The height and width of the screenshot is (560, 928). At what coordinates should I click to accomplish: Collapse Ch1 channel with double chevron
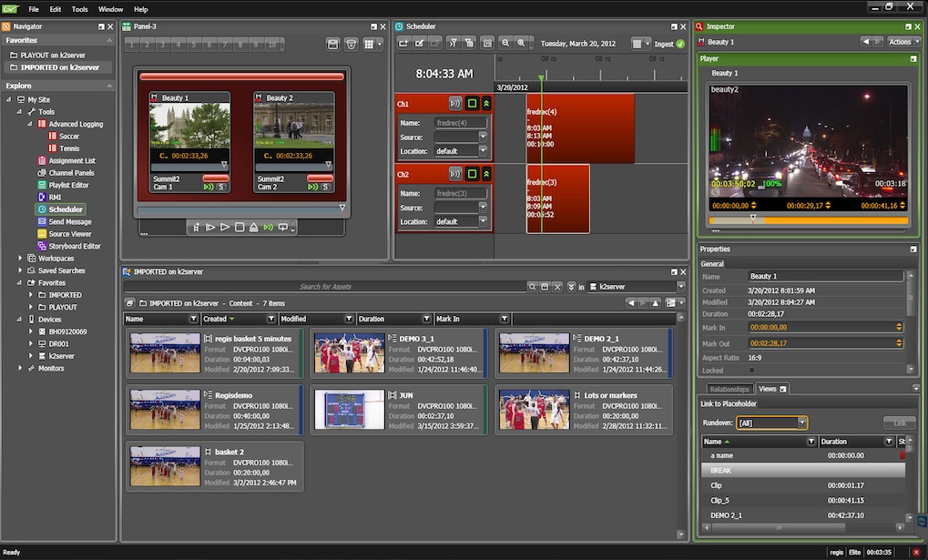[x=486, y=104]
